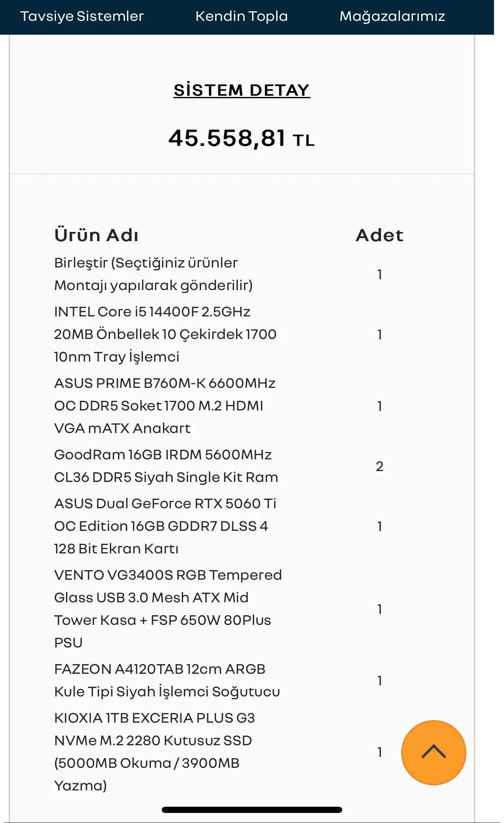Select the ASUS Dual GeForce RTX 5060 Ti item
The height and width of the screenshot is (823, 504).
coord(165,526)
